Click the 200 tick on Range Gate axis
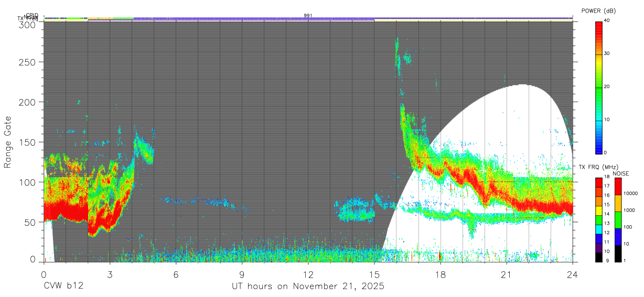This screenshot has height=297, width=644. point(28,102)
